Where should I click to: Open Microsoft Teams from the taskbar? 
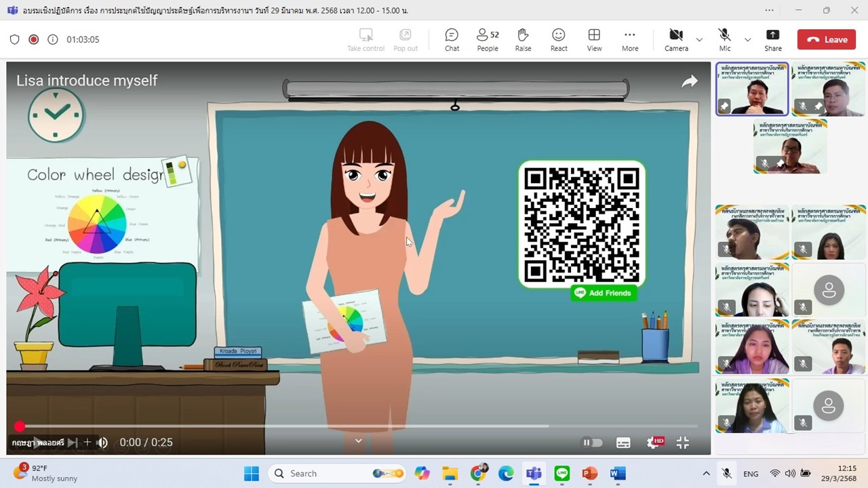534,473
